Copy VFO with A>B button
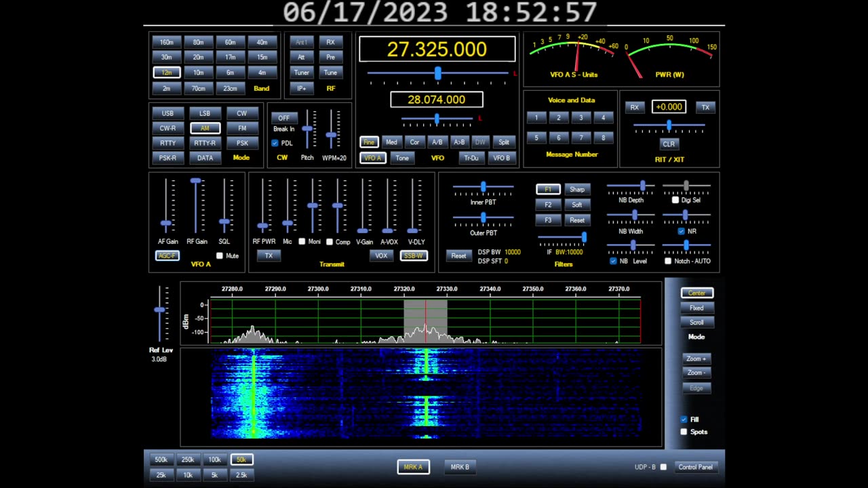The image size is (868, 488). pyautogui.click(x=459, y=142)
